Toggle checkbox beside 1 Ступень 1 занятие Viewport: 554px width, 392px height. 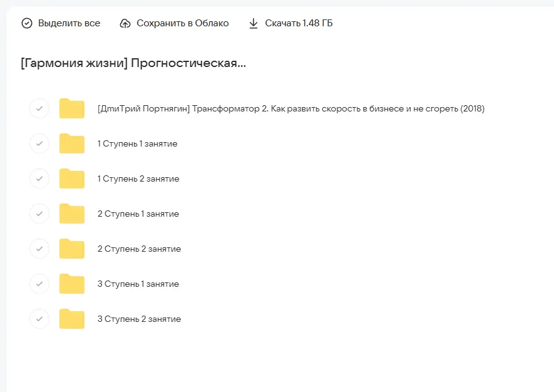[x=39, y=143]
